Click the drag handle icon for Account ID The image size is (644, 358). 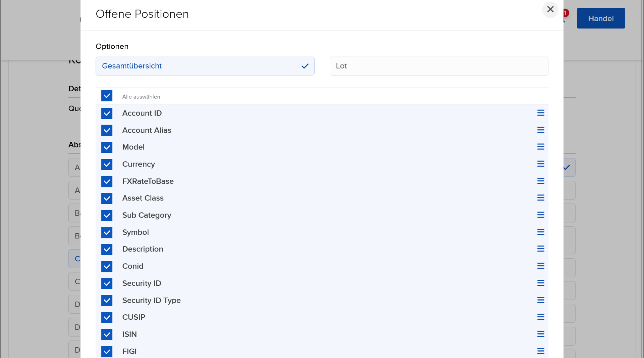point(541,113)
